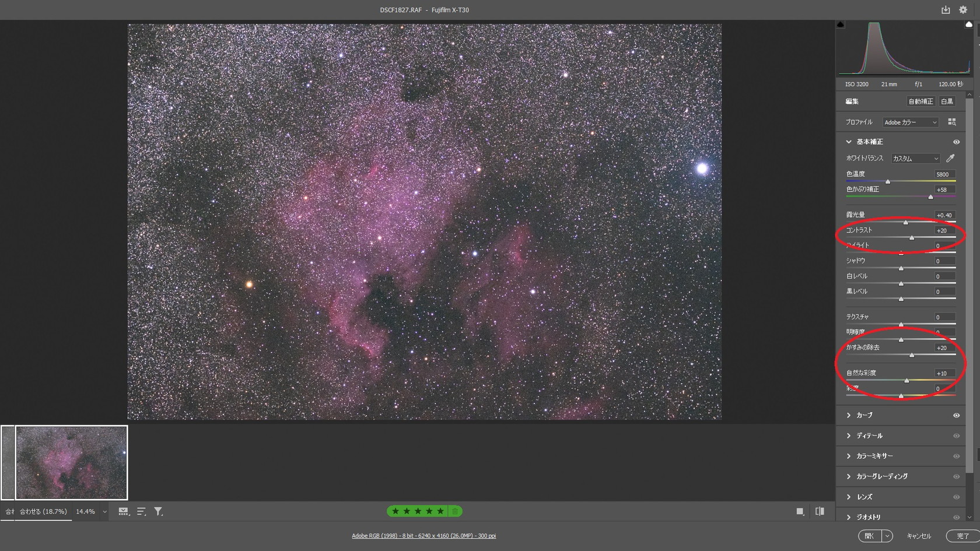The width and height of the screenshot is (980, 551).
Task: Click the シャドウ slider handle
Action: pos(901,268)
